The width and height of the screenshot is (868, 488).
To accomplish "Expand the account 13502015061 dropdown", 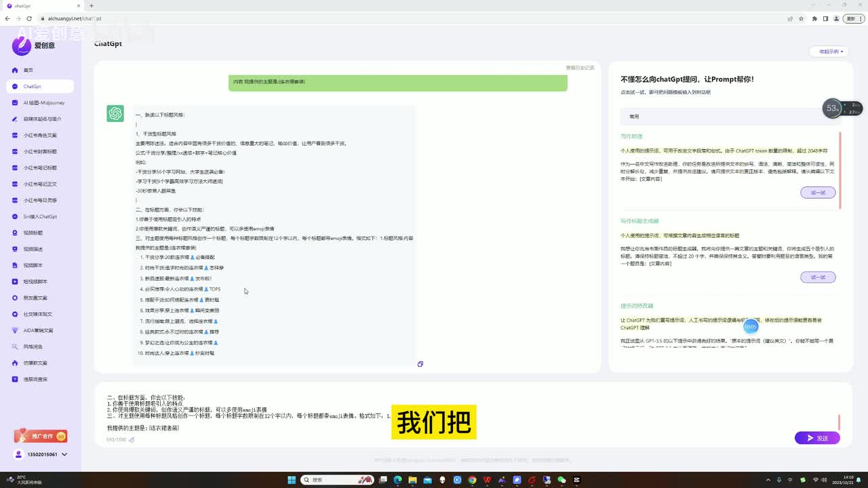I will pos(64,454).
